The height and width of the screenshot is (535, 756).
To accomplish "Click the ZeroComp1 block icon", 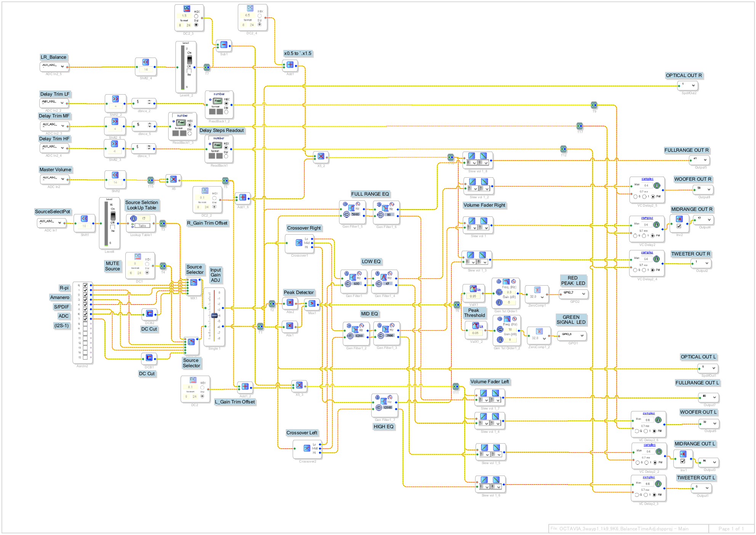I will coord(537,290).
